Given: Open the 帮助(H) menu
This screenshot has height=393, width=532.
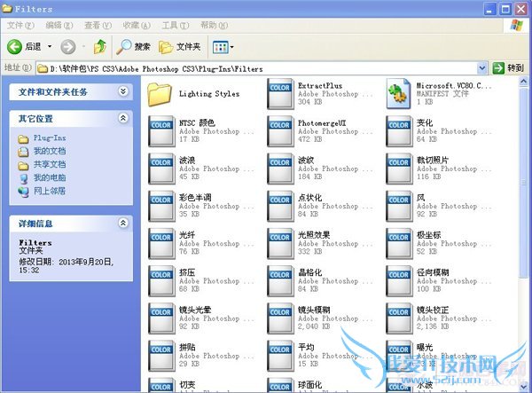Looking at the screenshot, I should click(x=214, y=25).
